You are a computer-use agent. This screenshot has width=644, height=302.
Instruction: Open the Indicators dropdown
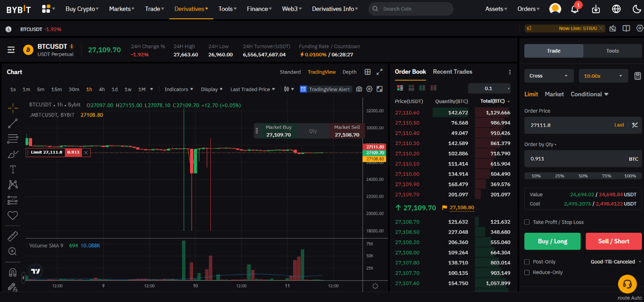tap(179, 89)
